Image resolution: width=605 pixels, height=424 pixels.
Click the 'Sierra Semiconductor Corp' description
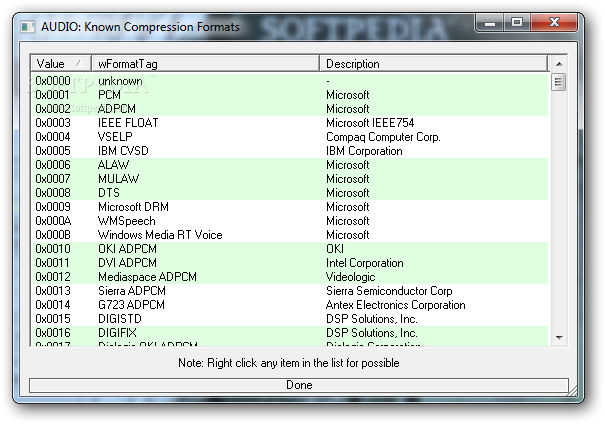pos(389,291)
